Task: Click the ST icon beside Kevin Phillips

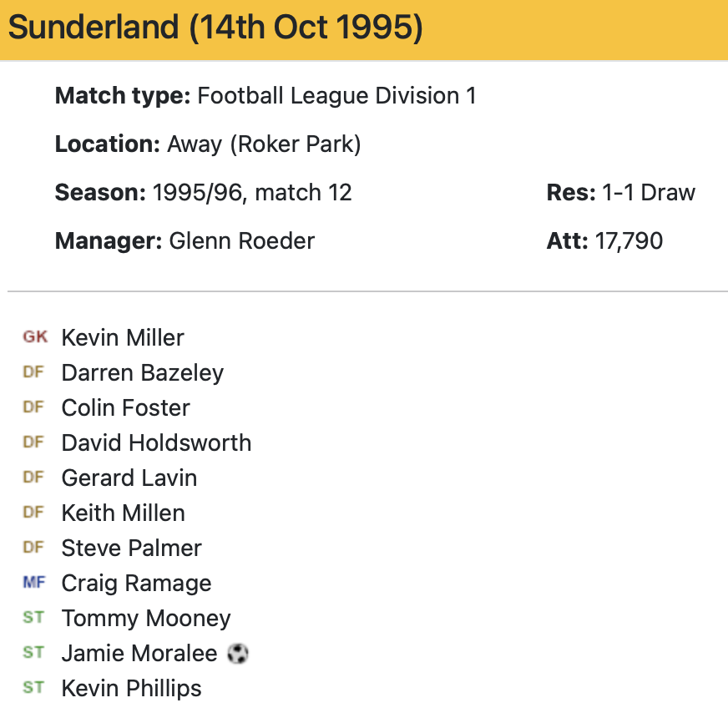Action: pos(33,688)
